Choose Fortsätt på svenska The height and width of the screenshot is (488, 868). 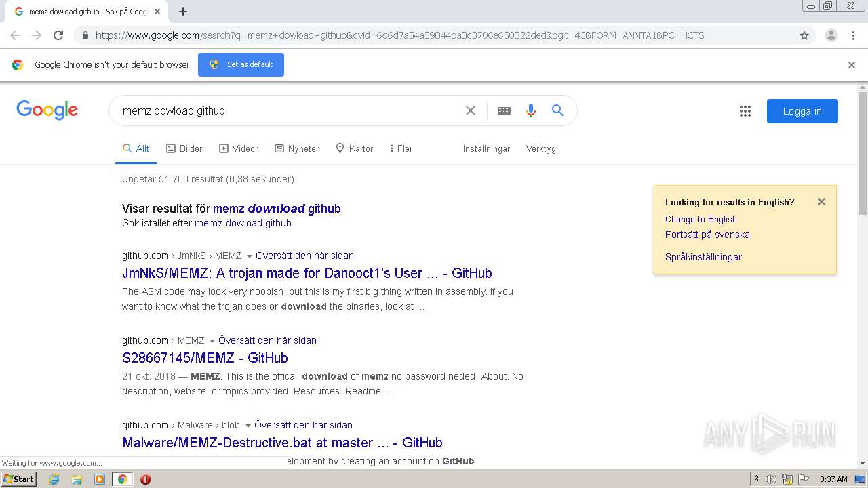click(707, 235)
